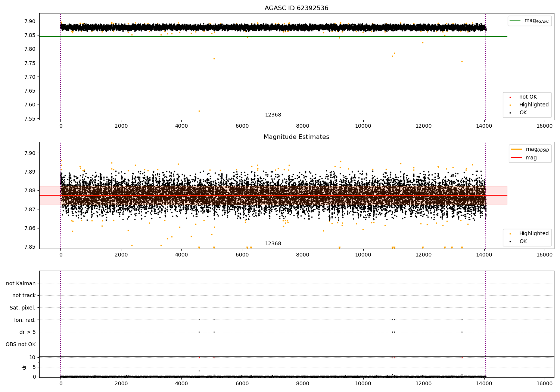The height and width of the screenshot is (392, 560).
Task: Click the 'OBS not OK' axis label
Action: 21,344
